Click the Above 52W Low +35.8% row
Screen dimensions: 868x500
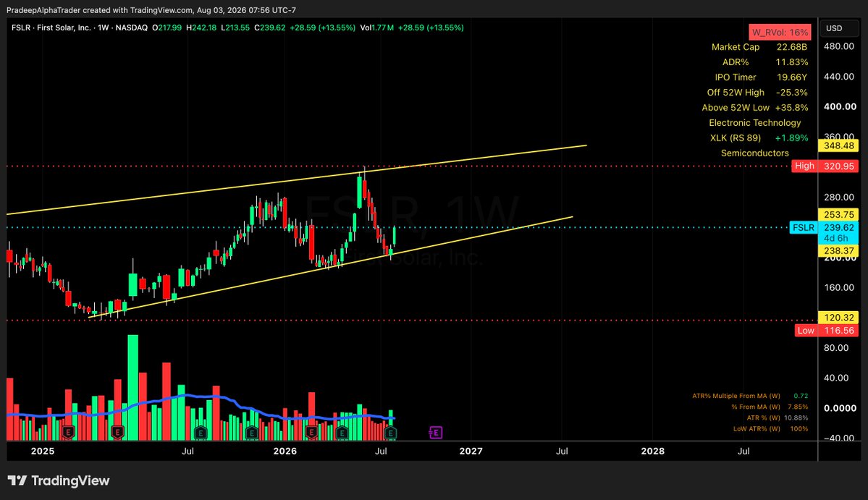pyautogui.click(x=755, y=108)
